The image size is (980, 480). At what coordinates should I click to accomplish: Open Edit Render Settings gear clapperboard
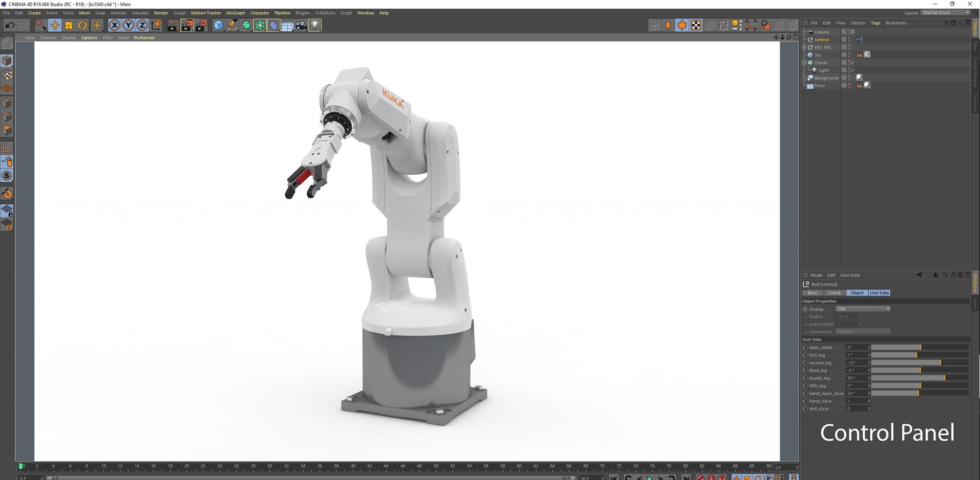(x=201, y=25)
